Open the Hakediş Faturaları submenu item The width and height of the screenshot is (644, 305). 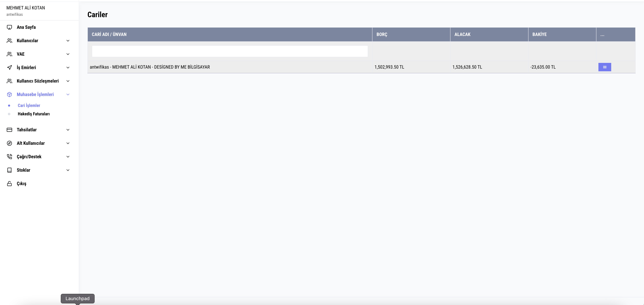click(33, 114)
